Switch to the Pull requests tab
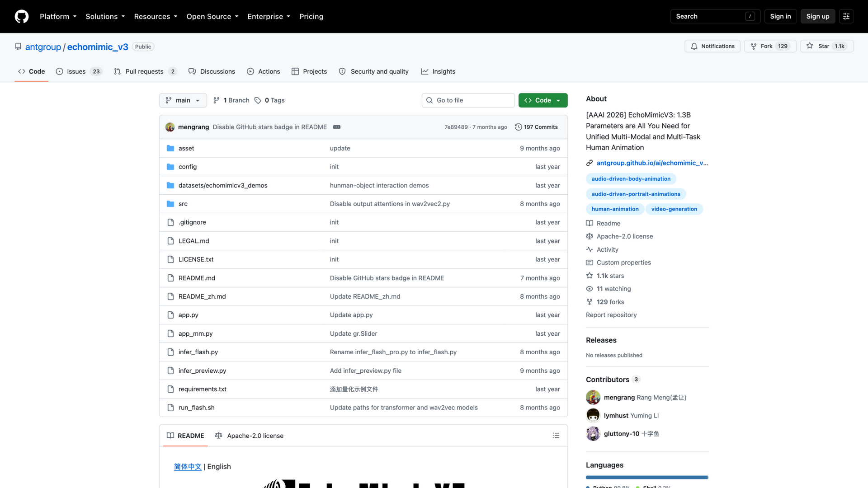 click(x=145, y=71)
